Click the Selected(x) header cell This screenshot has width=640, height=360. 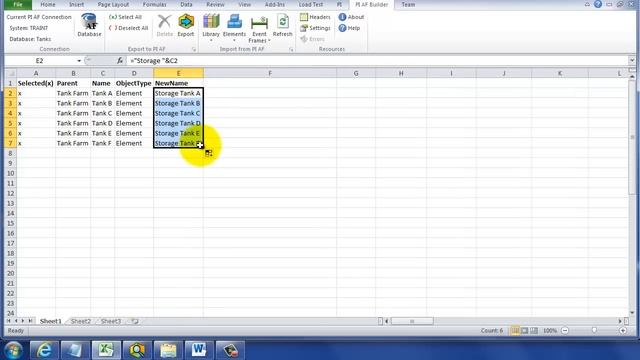[36, 83]
